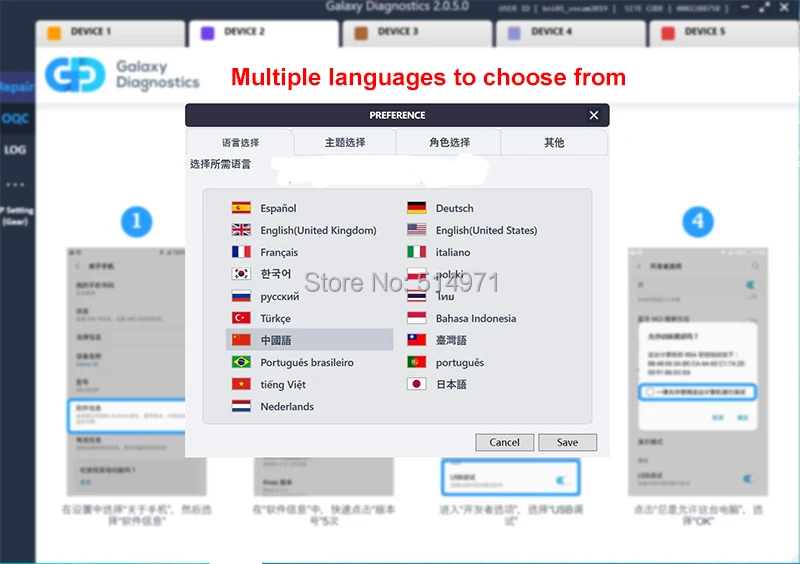Click the Vietnamese flag icon
Screen dimensions: 800x564
click(241, 384)
